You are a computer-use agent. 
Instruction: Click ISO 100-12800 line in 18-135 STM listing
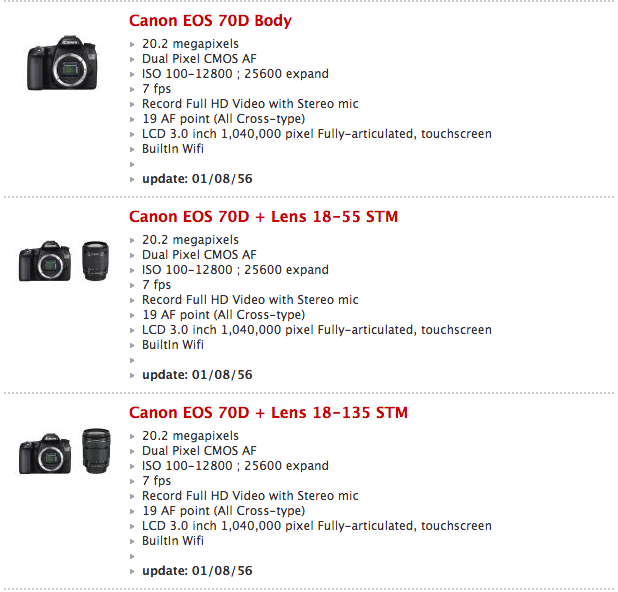[x=235, y=466]
